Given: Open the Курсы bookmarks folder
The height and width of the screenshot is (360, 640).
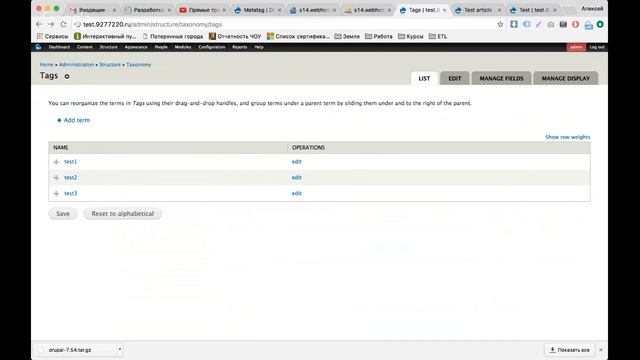Looking at the screenshot, I should pos(411,36).
